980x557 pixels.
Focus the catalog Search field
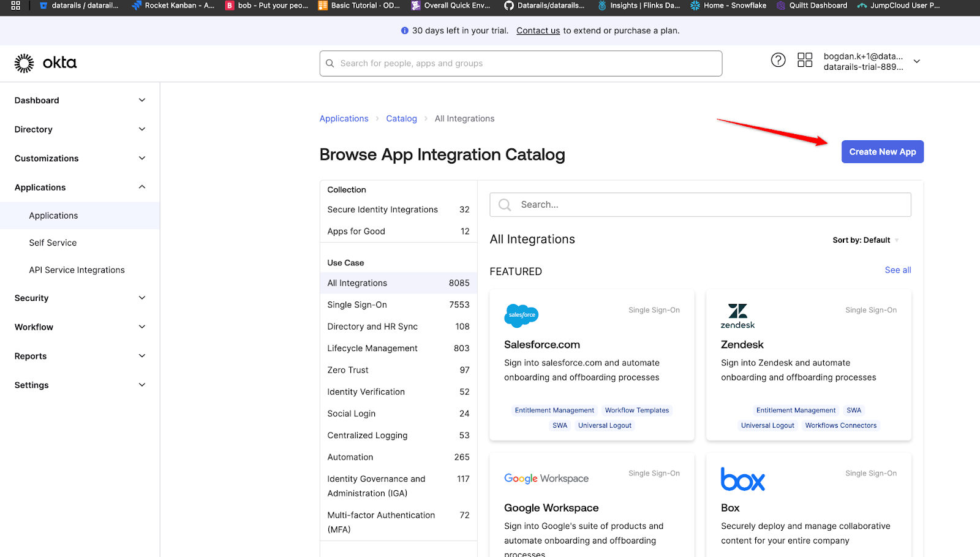tap(700, 205)
